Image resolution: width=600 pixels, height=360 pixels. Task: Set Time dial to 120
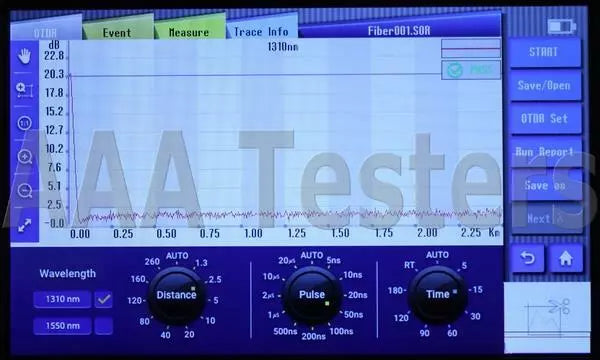[x=401, y=318]
